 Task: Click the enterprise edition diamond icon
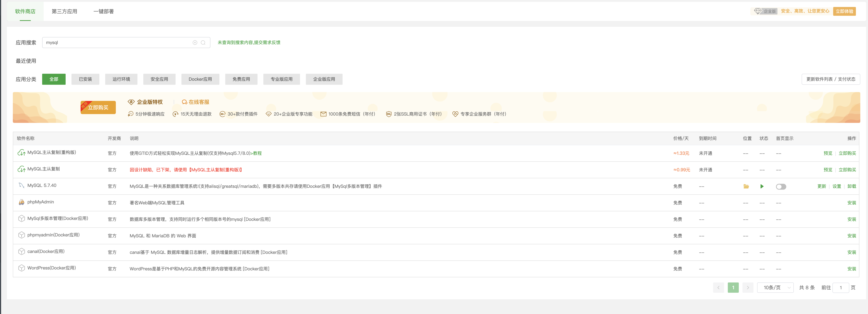pos(757,11)
